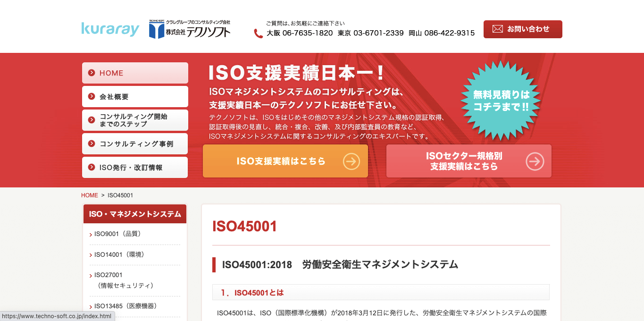Click the ISO・マネジメントシステム sidebar header
Image resolution: width=644 pixels, height=321 pixels.
click(135, 214)
